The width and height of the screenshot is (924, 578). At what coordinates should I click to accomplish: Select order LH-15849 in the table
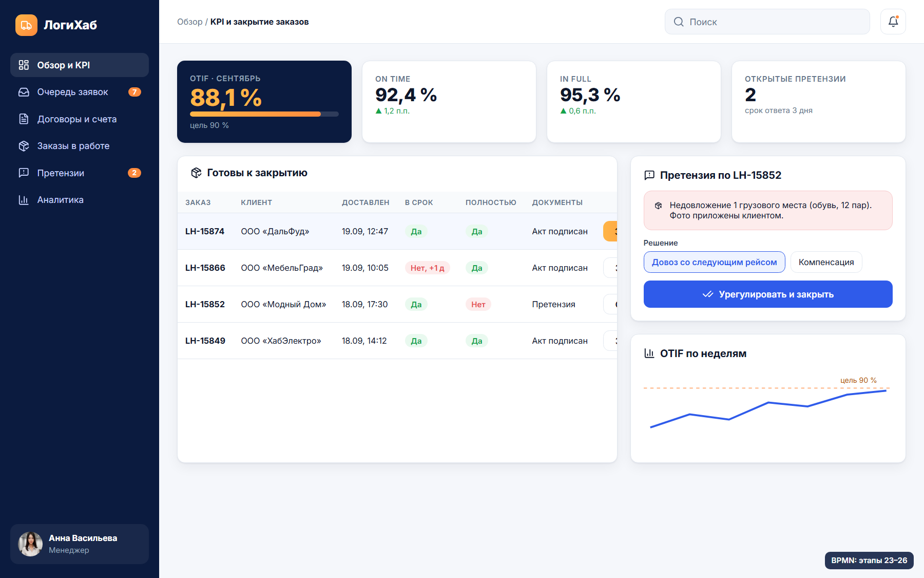397,341
